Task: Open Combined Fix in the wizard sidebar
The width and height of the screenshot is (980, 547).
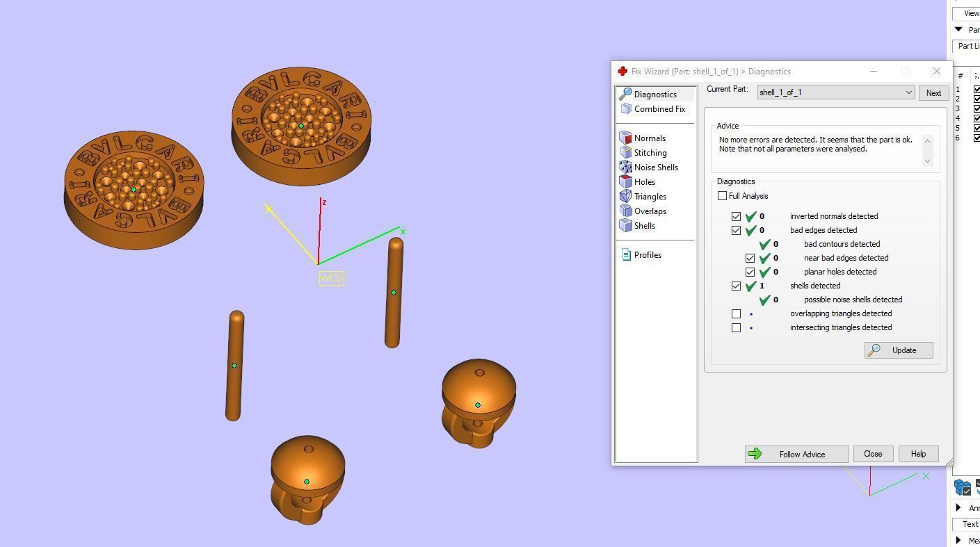Action: (x=653, y=109)
